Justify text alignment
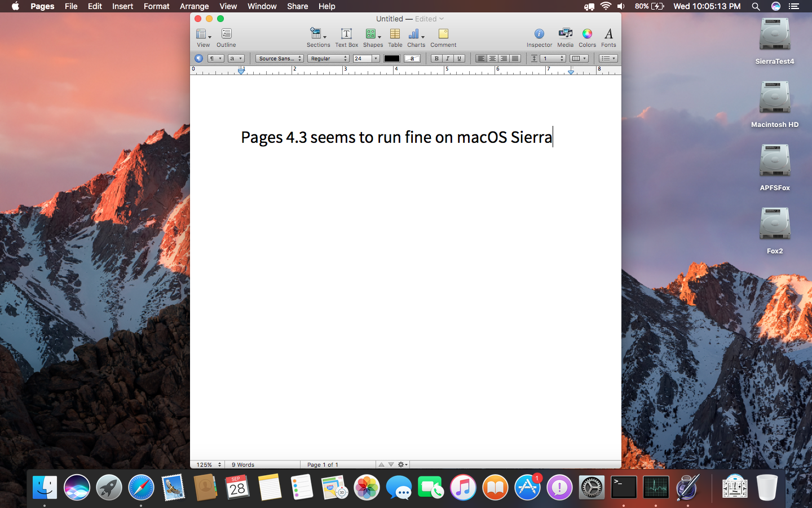 [x=515, y=58]
